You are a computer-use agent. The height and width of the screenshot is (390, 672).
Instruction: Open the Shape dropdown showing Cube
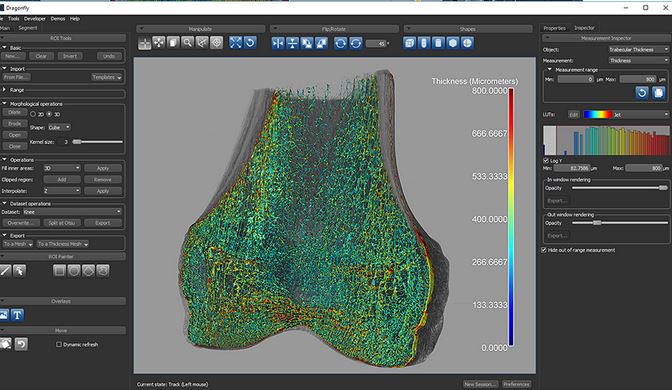59,127
